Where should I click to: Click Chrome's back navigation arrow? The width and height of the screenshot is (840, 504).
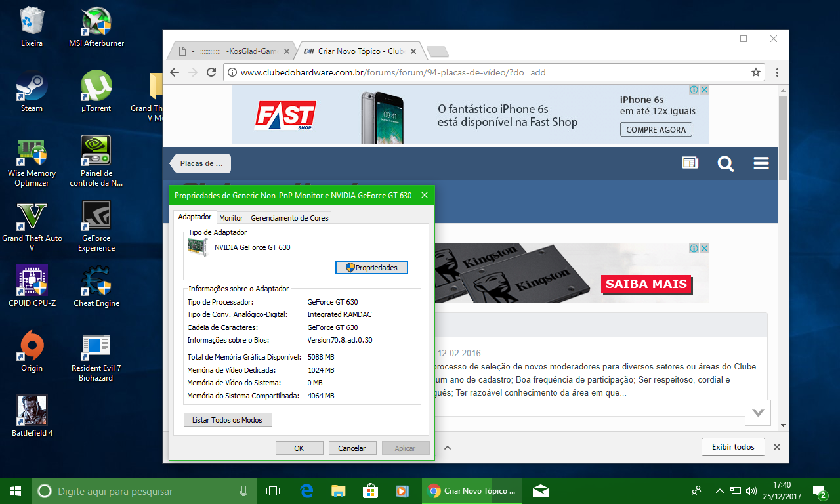[174, 72]
